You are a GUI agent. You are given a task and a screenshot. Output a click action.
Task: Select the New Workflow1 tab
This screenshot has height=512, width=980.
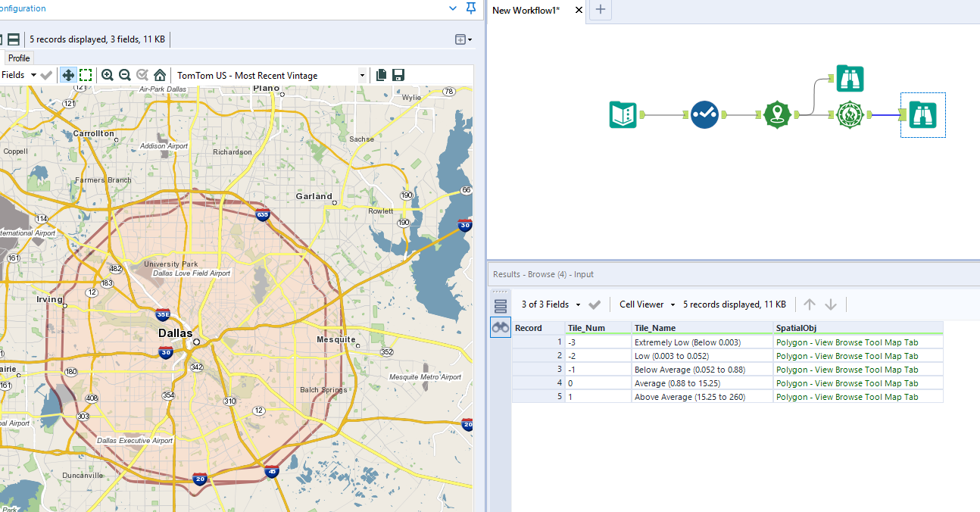coord(528,11)
